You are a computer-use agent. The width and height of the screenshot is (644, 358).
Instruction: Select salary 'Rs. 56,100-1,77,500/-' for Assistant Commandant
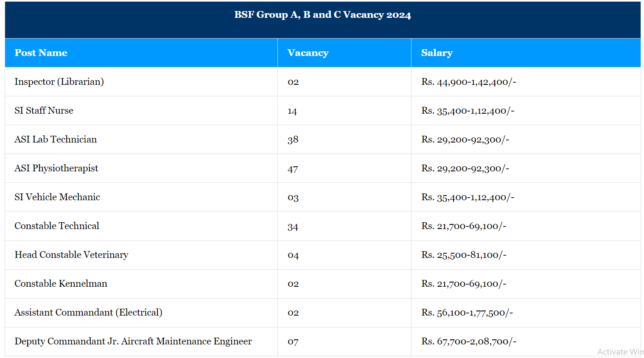tap(467, 313)
